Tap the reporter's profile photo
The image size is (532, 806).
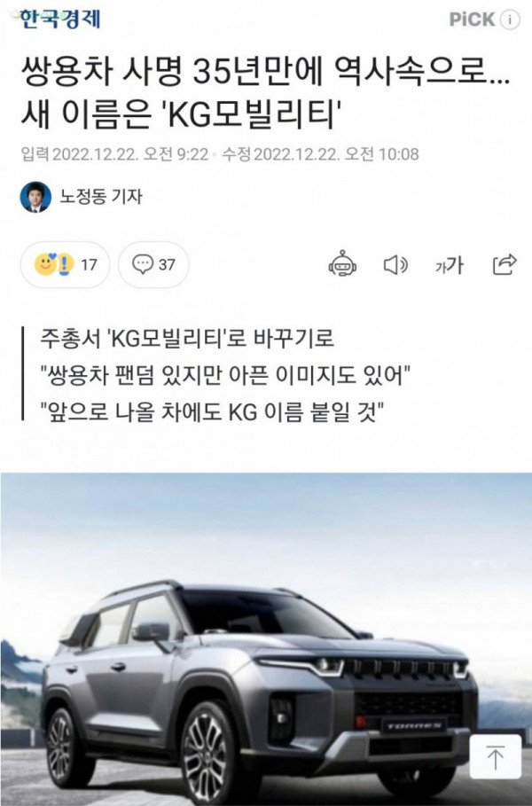click(35, 197)
